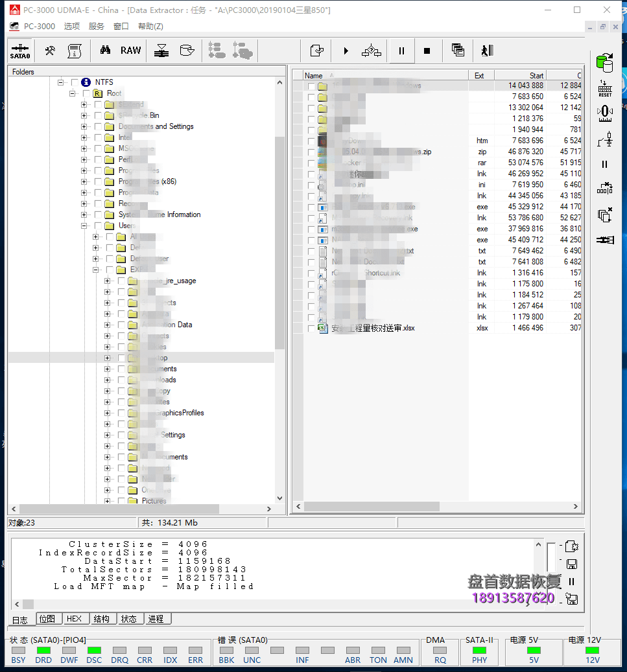
Task: Click the stop button in the top toolbar
Action: (x=427, y=51)
